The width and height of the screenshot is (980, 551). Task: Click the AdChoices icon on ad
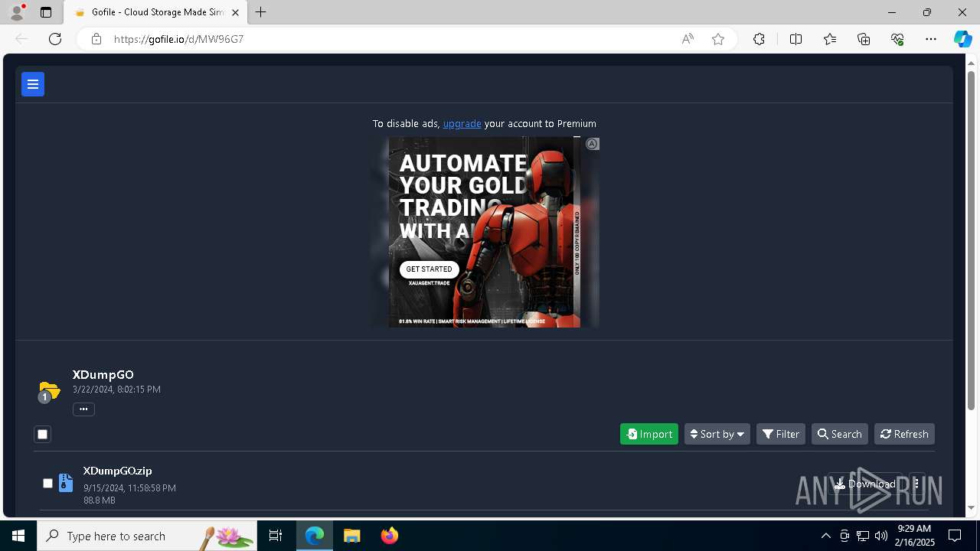(x=592, y=144)
